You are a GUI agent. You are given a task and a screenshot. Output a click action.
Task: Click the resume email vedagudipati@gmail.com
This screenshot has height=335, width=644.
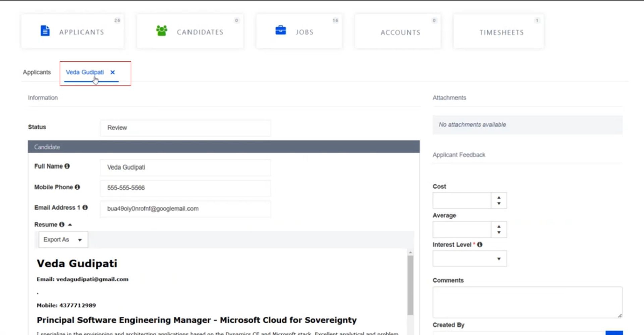93,279
